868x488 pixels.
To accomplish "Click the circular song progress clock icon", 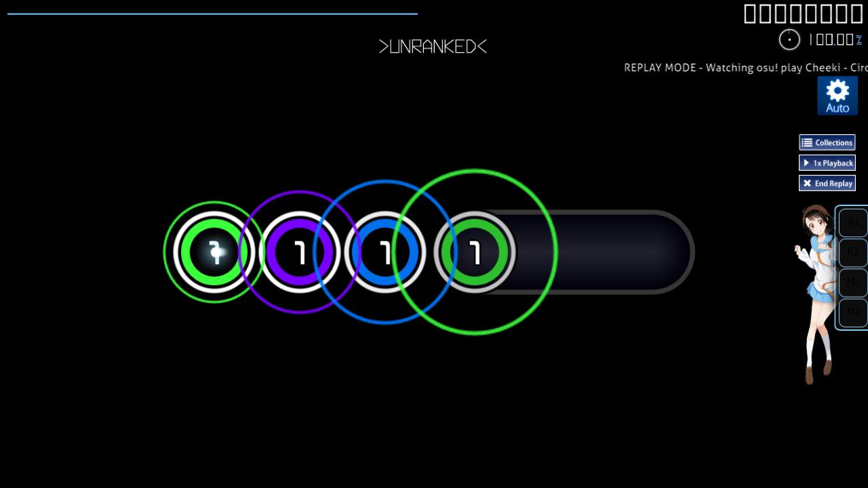I will tap(789, 39).
